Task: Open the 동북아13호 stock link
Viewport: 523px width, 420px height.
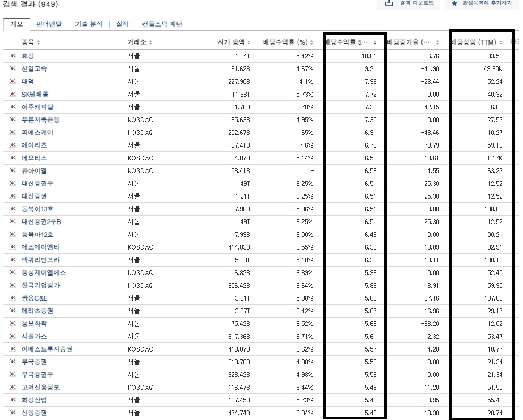Action: [x=37, y=209]
